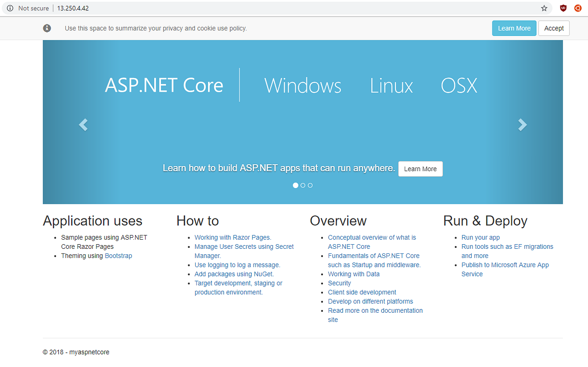Open the logging how-to link
This screenshot has width=588, height=367.
point(237,265)
